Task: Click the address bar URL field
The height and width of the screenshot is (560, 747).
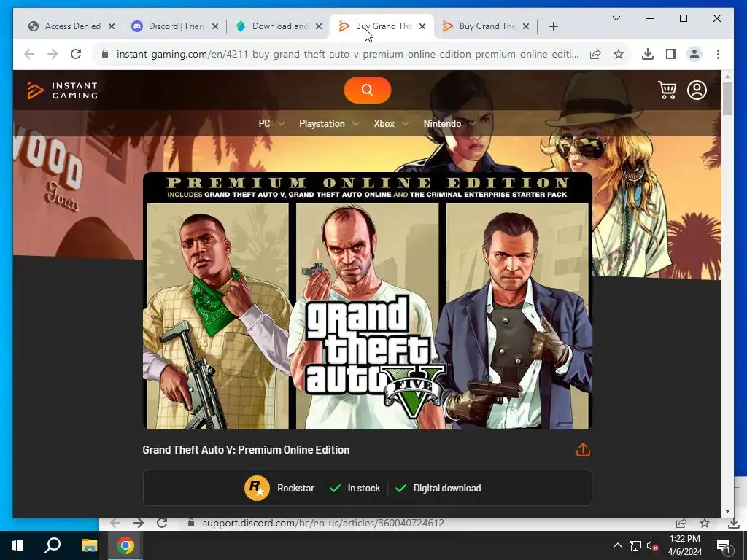Action: tap(347, 54)
